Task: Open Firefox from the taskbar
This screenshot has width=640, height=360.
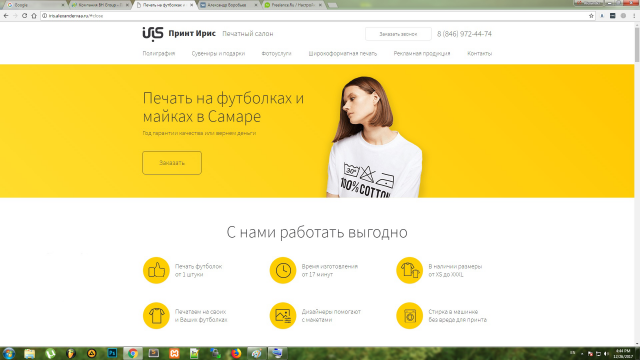Action: click(x=236, y=353)
